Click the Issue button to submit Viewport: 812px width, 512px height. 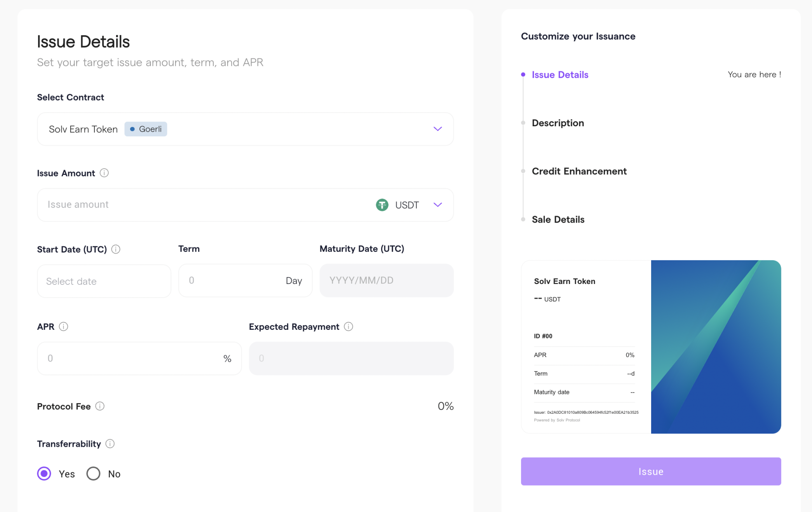pyautogui.click(x=650, y=471)
